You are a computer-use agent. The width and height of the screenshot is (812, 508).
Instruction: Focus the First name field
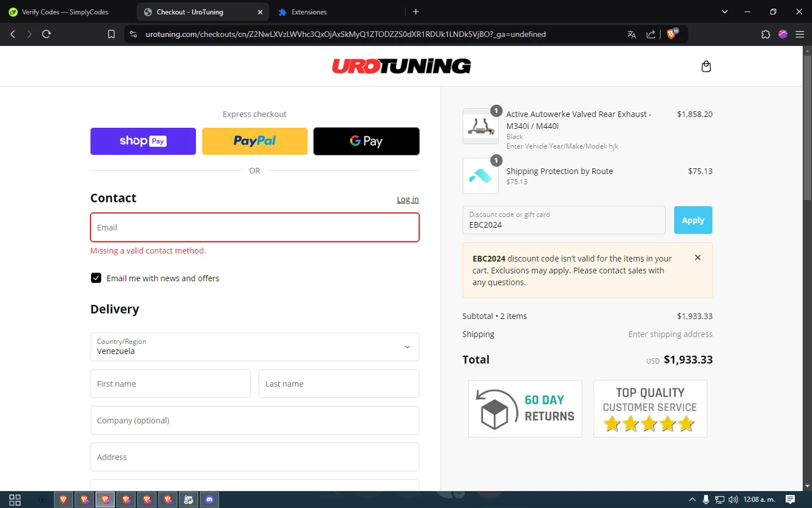click(170, 383)
